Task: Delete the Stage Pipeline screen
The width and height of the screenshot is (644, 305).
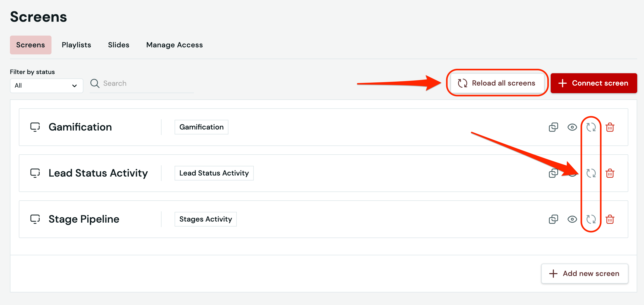Action: pyautogui.click(x=610, y=219)
